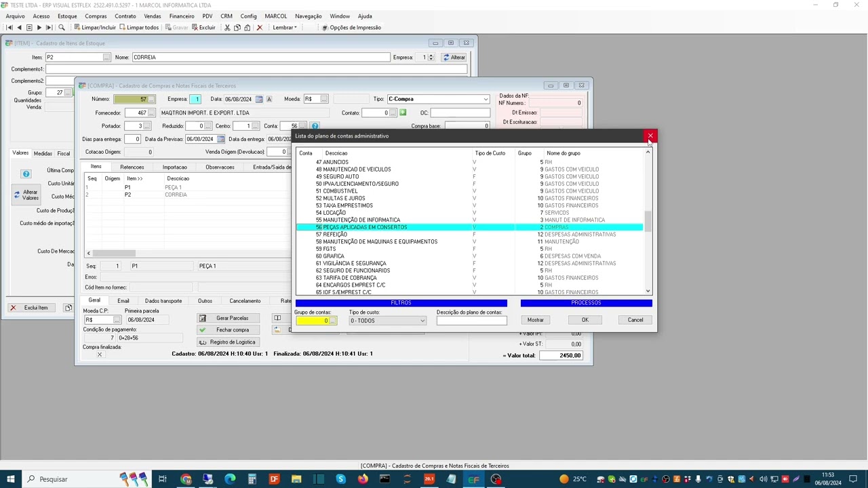Click Descrição do plano de contas field
Screen dimensions: 868x488
tap(471, 321)
